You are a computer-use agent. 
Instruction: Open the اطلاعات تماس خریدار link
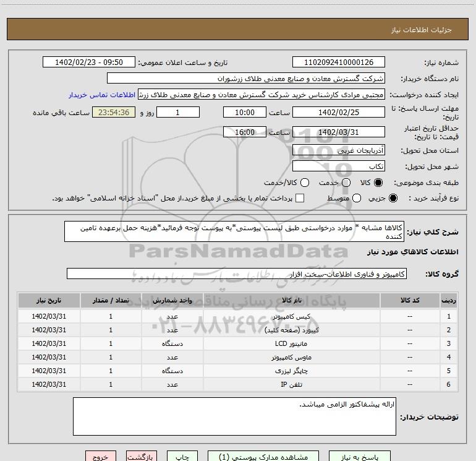[x=102, y=95]
